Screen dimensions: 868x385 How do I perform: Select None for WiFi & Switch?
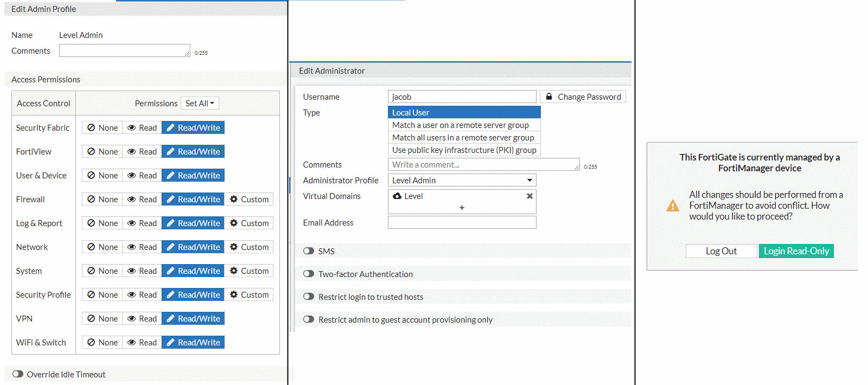103,342
